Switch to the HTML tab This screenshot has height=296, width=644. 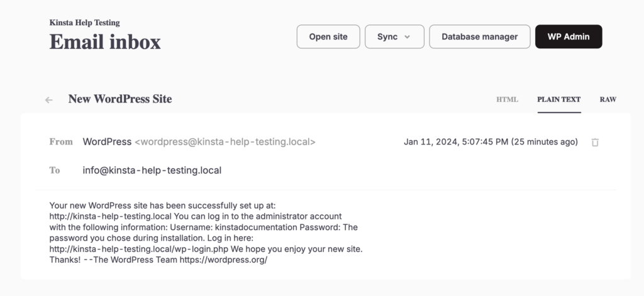pos(507,99)
